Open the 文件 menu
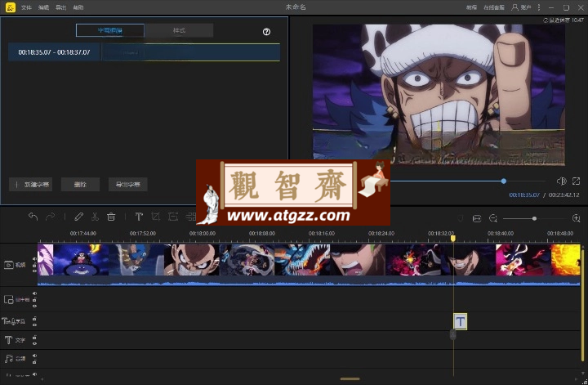This screenshot has width=588, height=385. point(26,7)
